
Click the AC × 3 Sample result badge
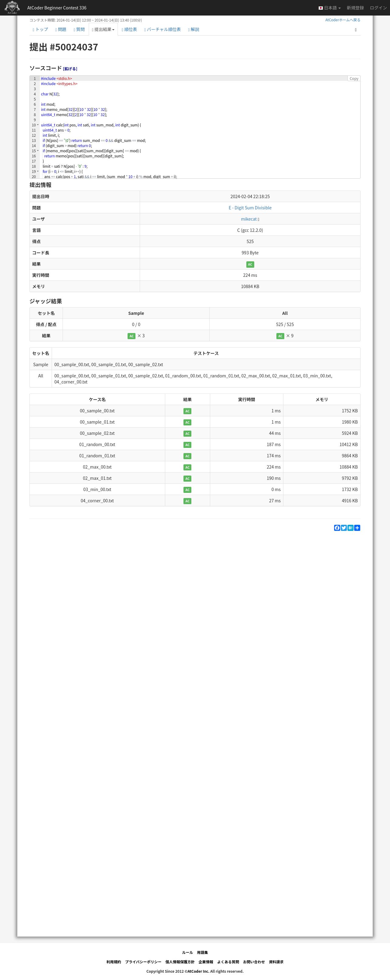[x=132, y=336]
